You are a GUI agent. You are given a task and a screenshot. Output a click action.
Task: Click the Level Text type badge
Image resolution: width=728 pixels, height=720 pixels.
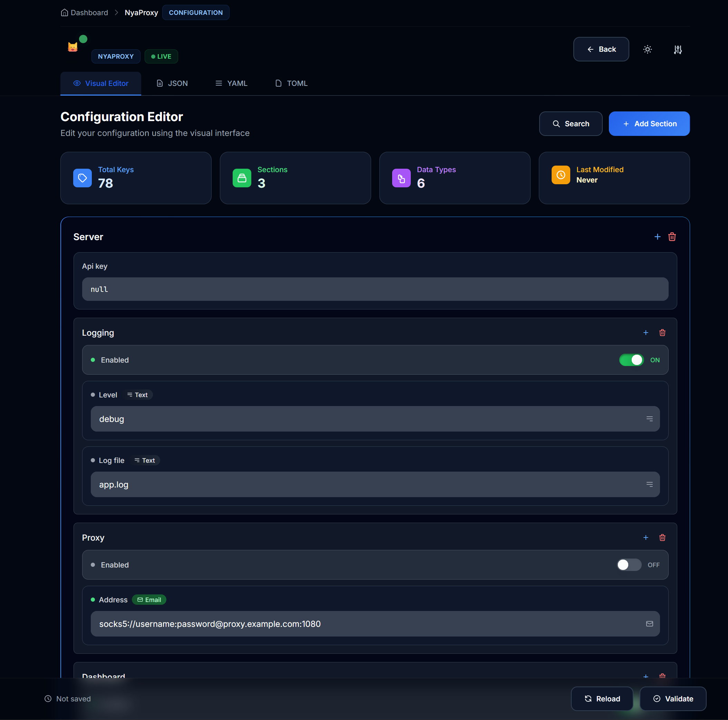137,395
